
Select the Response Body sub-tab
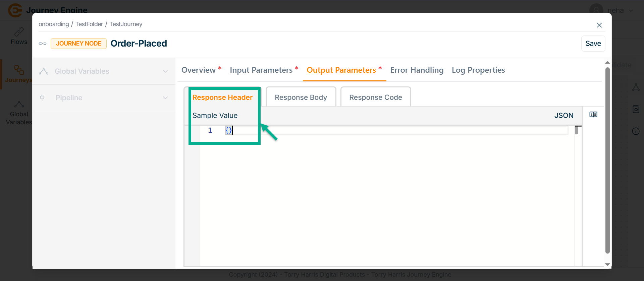click(301, 97)
